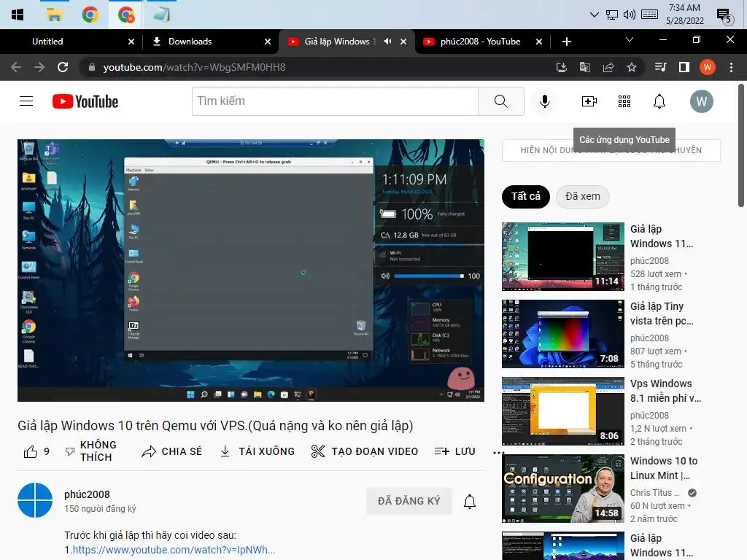This screenshot has width=747, height=560.
Task: Bookmark this page with the star
Action: 632,67
